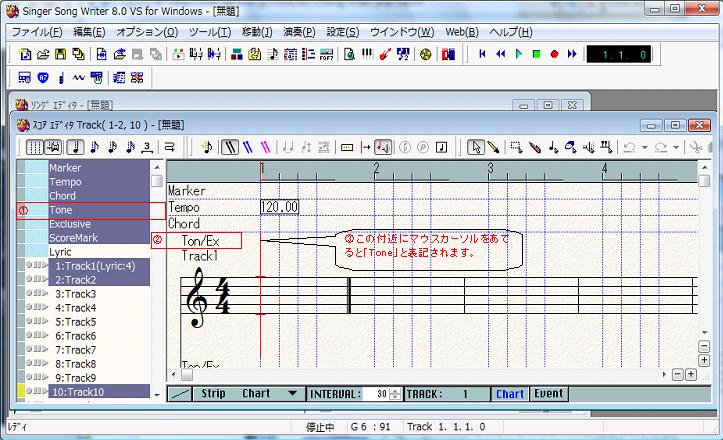Click the fast forward button
This screenshot has width=723, height=440.
coord(572,54)
